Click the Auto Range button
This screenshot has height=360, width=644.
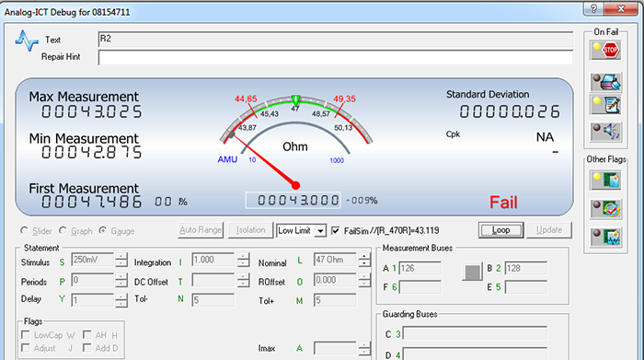(x=201, y=230)
